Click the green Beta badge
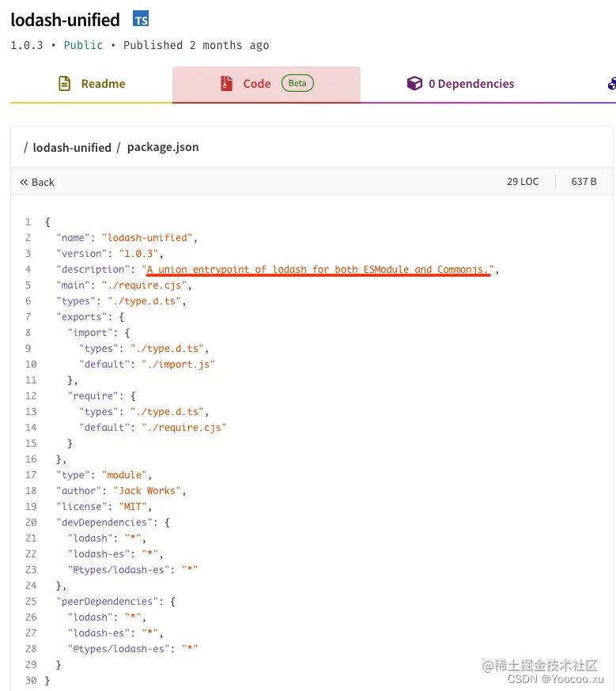This screenshot has height=691, width=616. pos(297,83)
